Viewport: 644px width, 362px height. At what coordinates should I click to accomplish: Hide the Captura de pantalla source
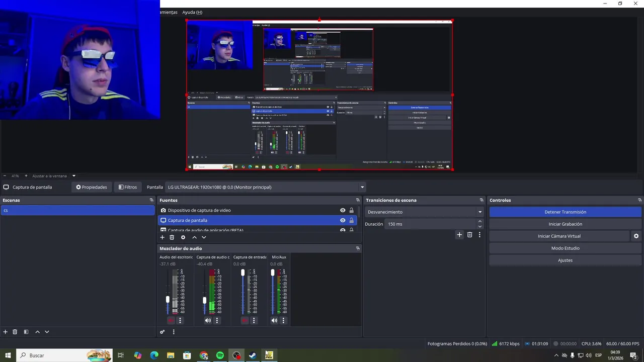tap(343, 220)
